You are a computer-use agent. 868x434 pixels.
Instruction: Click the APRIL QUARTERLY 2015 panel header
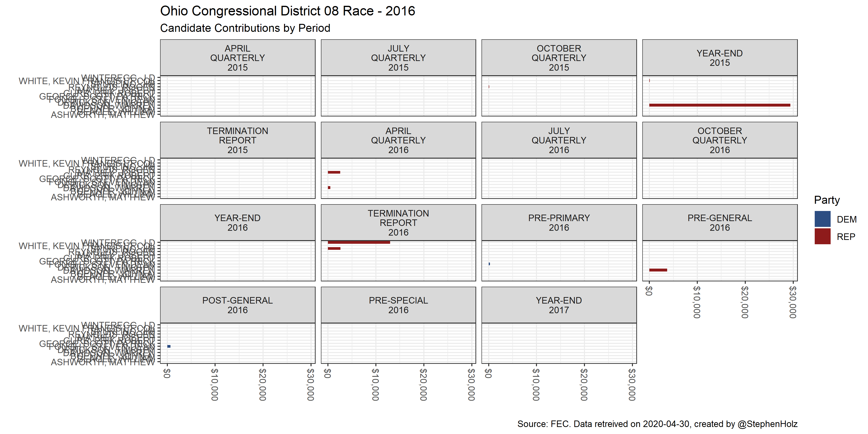(x=237, y=58)
